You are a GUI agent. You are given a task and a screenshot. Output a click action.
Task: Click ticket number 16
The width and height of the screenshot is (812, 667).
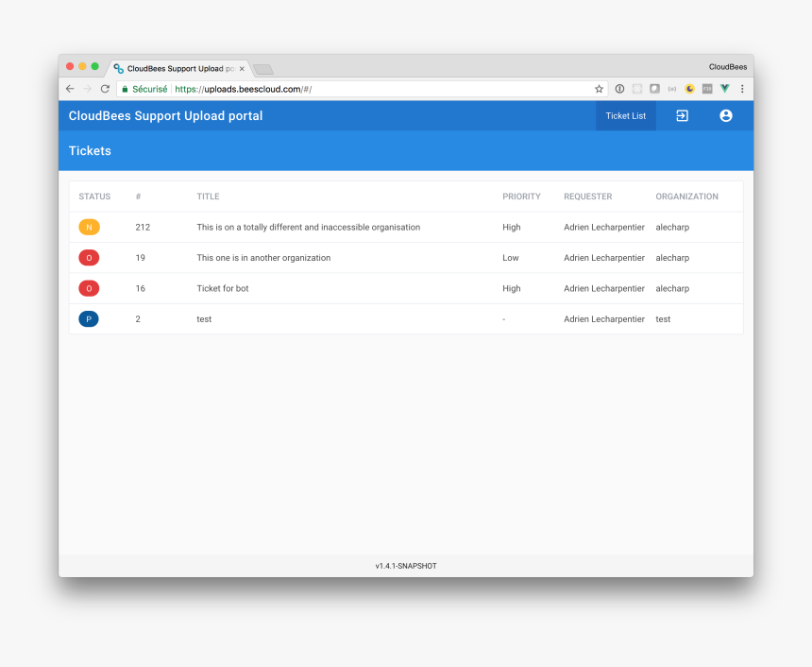click(141, 288)
